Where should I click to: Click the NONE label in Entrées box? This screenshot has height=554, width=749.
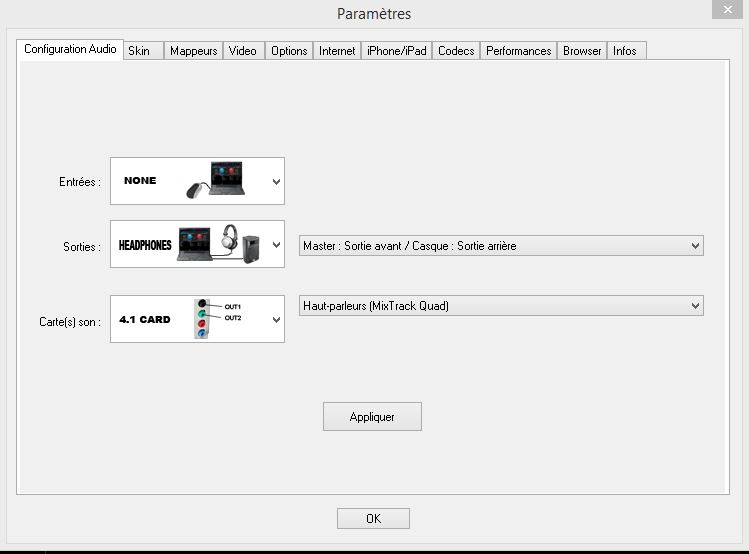(x=140, y=181)
